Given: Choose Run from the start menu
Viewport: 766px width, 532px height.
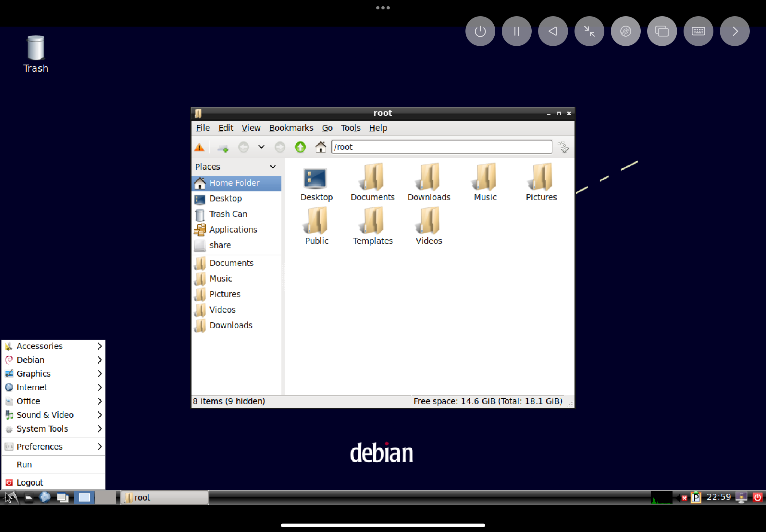Looking at the screenshot, I should [x=53, y=465].
